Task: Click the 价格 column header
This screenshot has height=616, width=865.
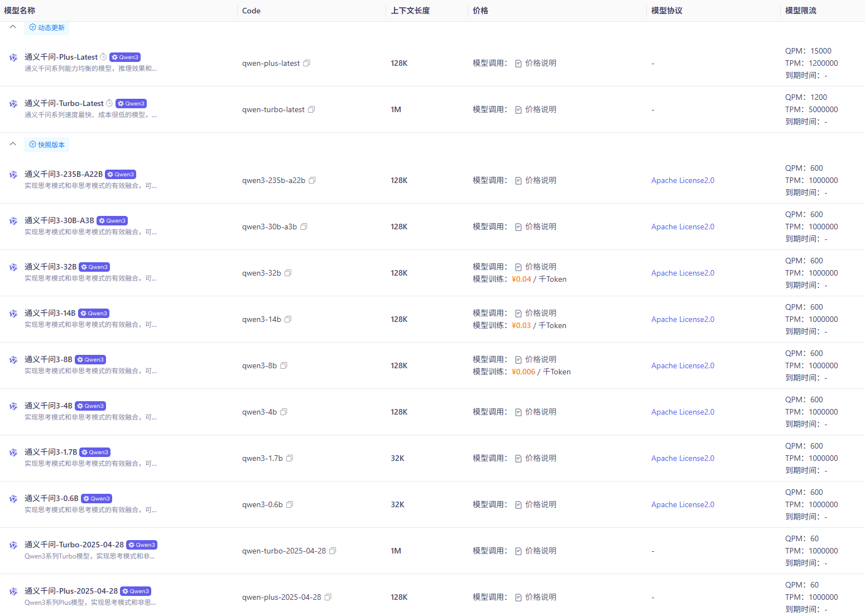Action: [x=480, y=11]
